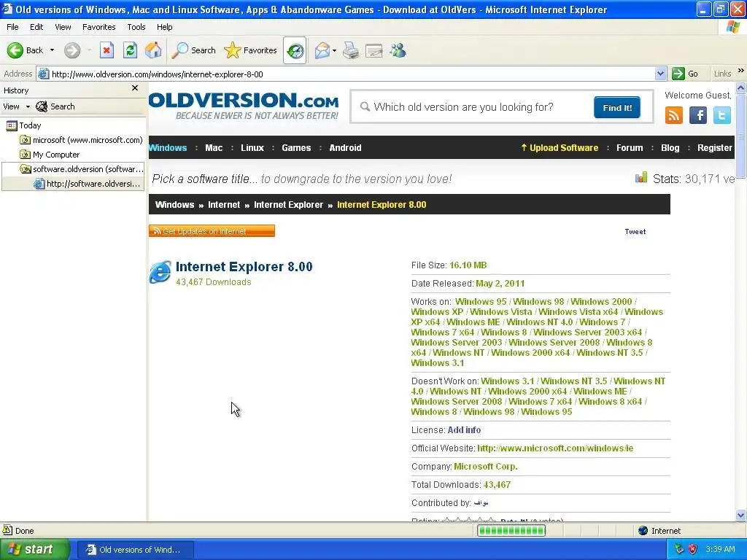Expand the Links toolbar chevron
747x560 pixels.
point(741,71)
